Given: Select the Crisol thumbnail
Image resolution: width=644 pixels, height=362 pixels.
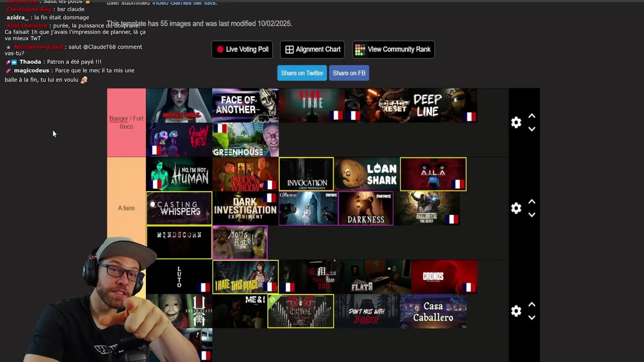Looking at the screenshot, I should coord(301,311).
